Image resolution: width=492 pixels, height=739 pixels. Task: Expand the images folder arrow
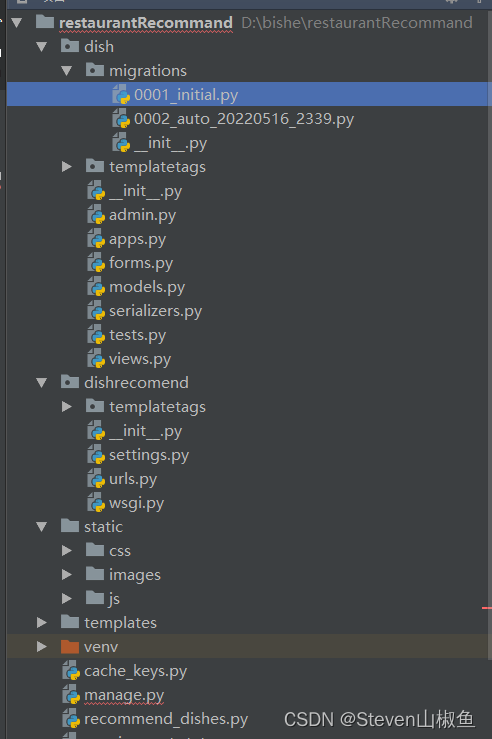point(67,575)
